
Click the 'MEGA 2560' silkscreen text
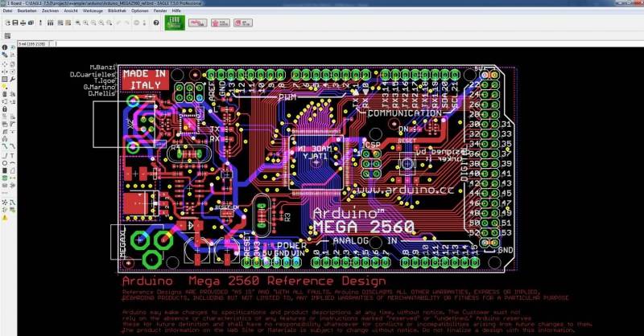pos(364,227)
